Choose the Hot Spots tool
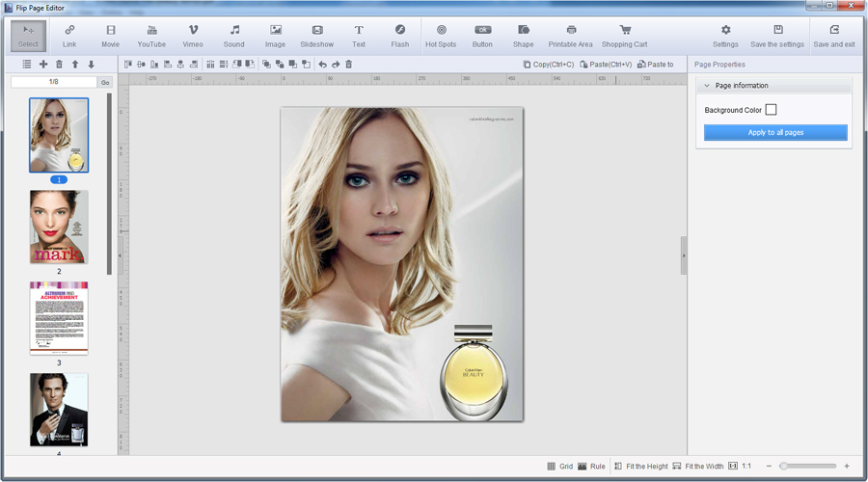Viewport: 868px width, 482px height. coord(441,36)
